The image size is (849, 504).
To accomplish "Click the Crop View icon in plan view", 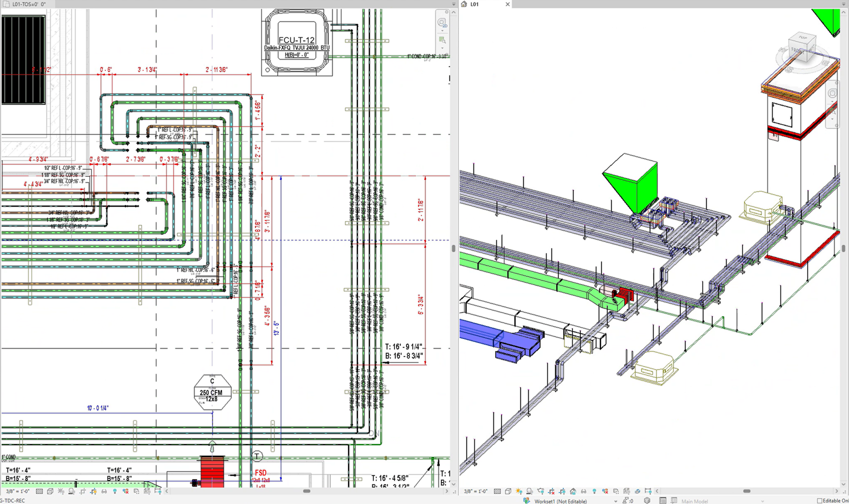I will tap(83, 491).
